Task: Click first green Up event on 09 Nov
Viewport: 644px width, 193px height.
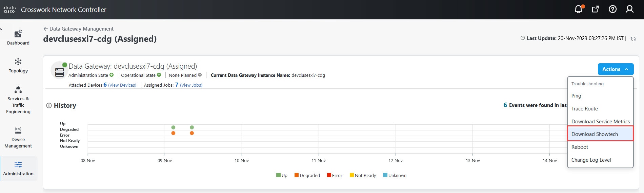Action: pos(173,127)
